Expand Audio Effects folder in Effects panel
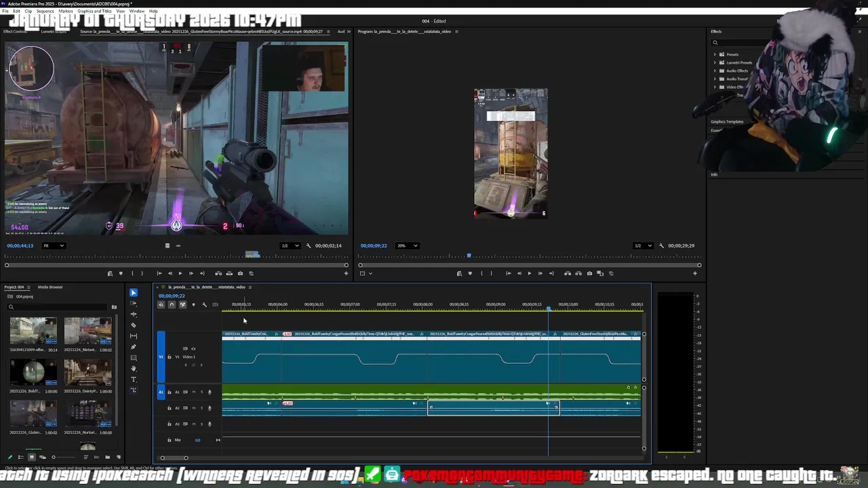 [x=715, y=70]
